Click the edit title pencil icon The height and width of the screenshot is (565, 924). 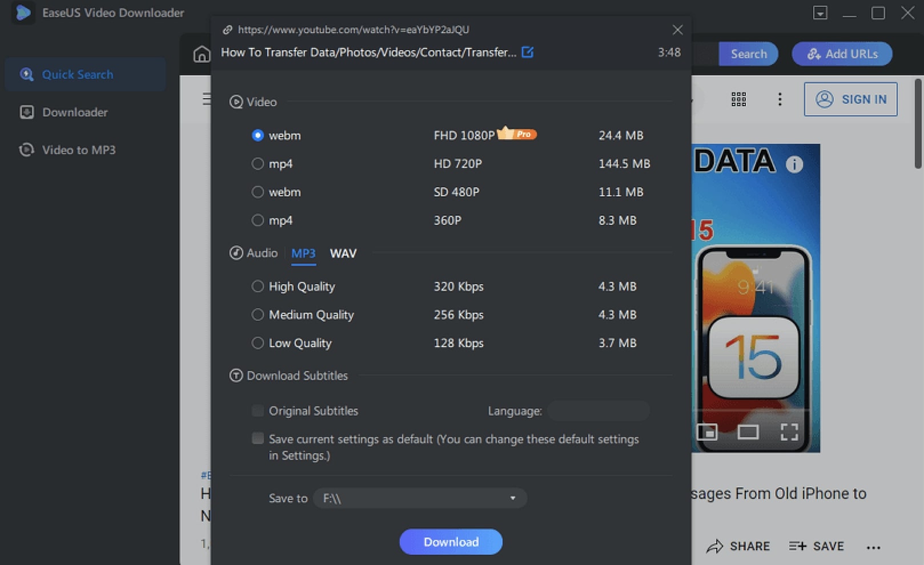[528, 53]
